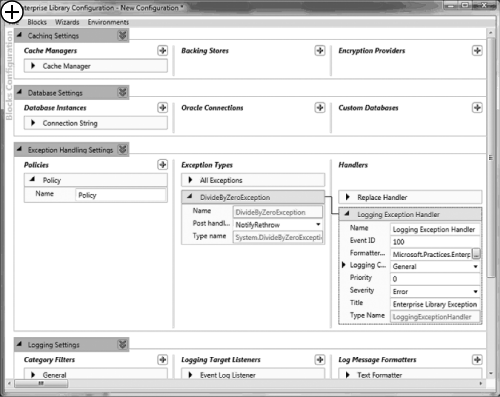Collapse the Logging Settings section
Image resolution: width=500 pixels, height=397 pixels.
[x=19, y=344]
